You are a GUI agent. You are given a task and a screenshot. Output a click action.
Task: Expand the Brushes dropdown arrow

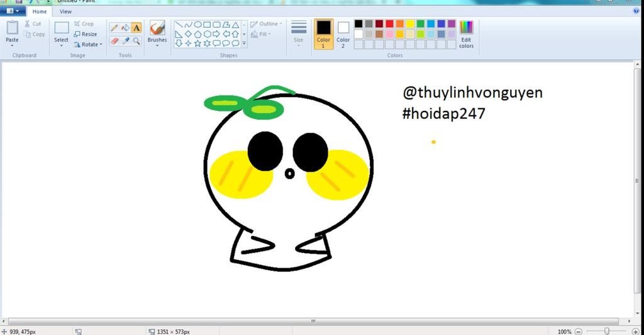pyautogui.click(x=157, y=45)
